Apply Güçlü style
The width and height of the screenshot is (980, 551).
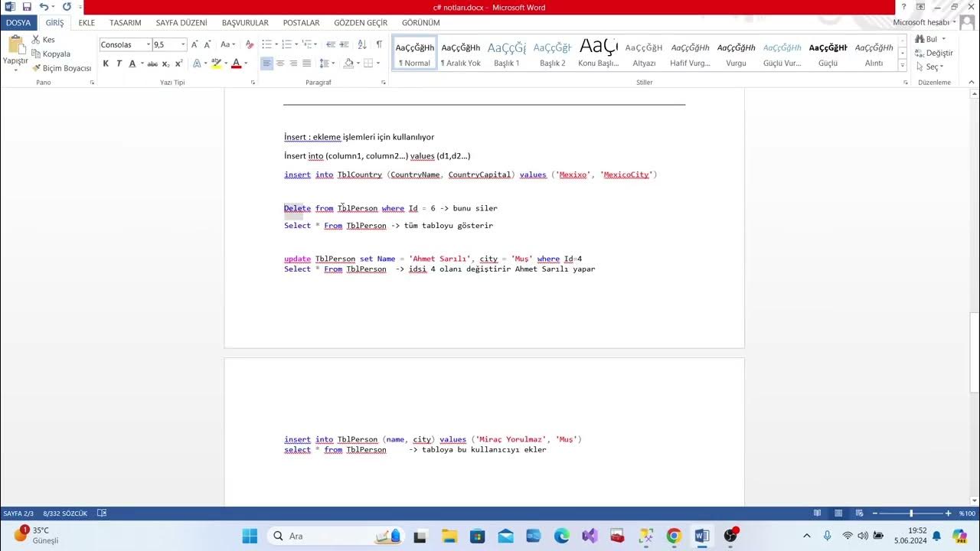(828, 54)
